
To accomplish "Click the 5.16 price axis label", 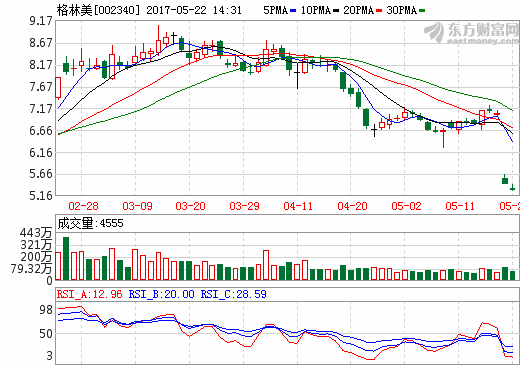I will coord(41,196).
